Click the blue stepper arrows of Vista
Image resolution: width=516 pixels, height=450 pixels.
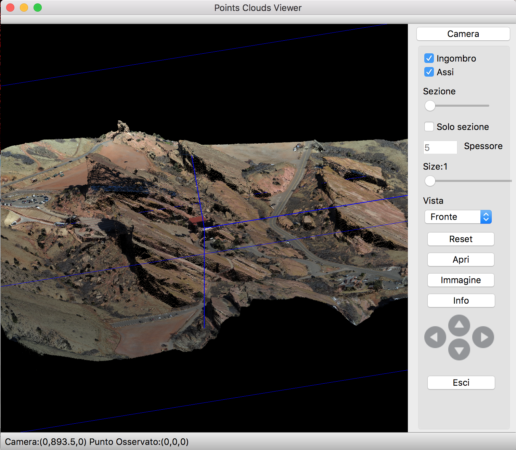point(486,217)
